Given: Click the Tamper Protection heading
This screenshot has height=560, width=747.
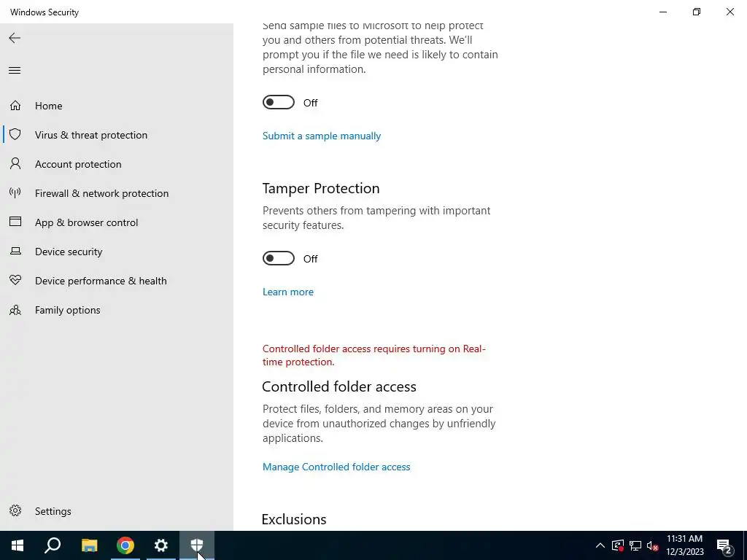Looking at the screenshot, I should pos(321,188).
